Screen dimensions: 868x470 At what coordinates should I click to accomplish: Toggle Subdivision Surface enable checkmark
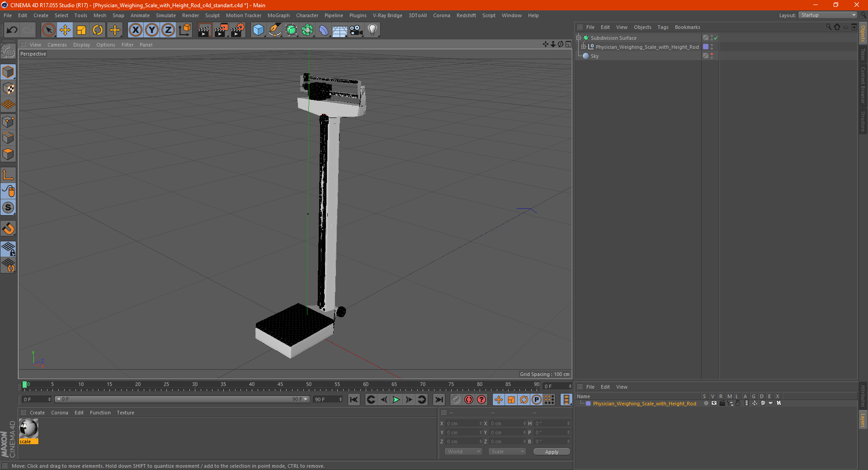click(716, 38)
